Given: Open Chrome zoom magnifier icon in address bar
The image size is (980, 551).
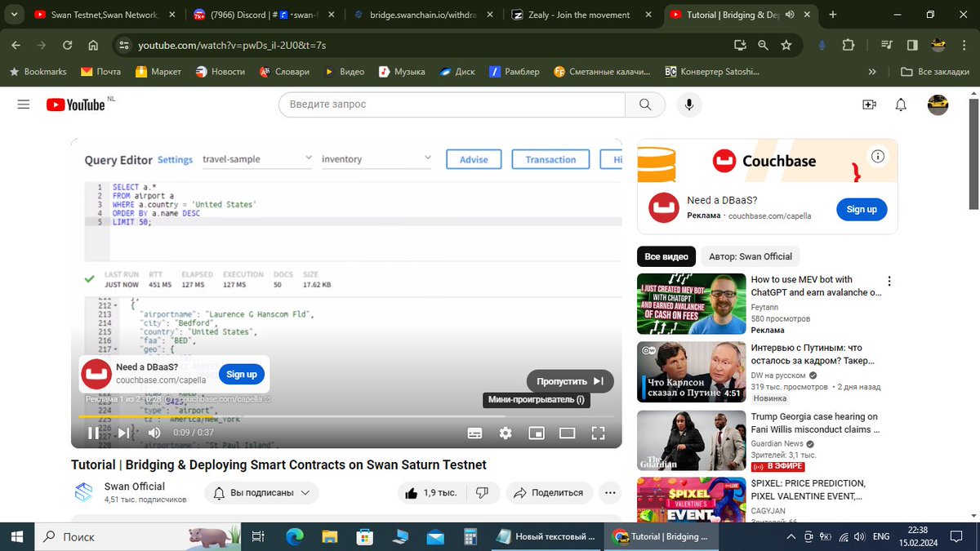Looking at the screenshot, I should tap(763, 46).
